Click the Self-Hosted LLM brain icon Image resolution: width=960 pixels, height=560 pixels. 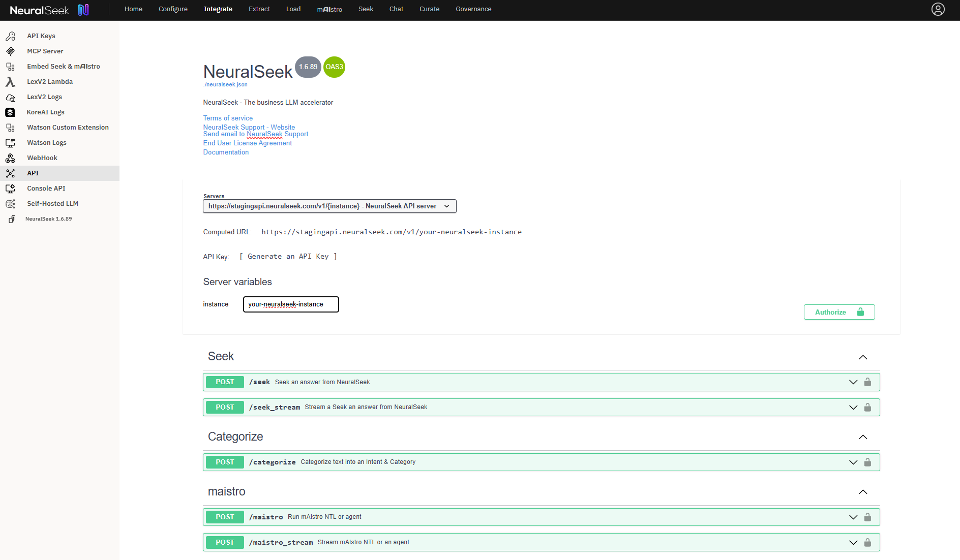pyautogui.click(x=10, y=204)
